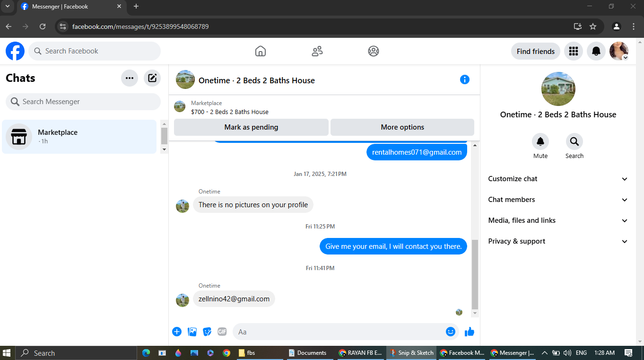Select the Messenger | Facebook browser tab
The width and height of the screenshot is (644, 360).
click(x=71, y=7)
